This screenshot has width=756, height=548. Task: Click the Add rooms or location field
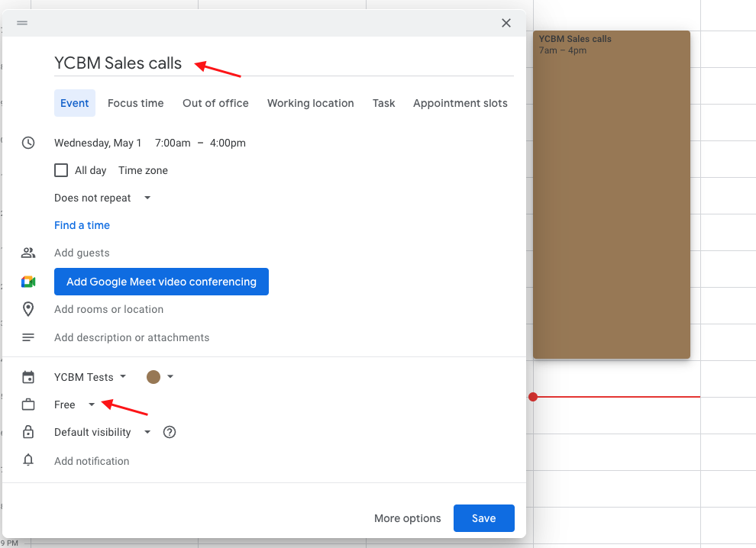point(108,309)
